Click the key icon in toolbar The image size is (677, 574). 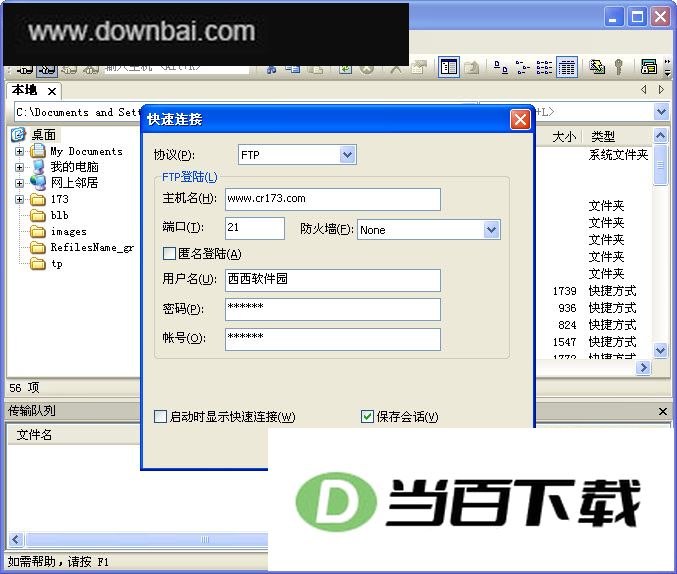(619, 67)
